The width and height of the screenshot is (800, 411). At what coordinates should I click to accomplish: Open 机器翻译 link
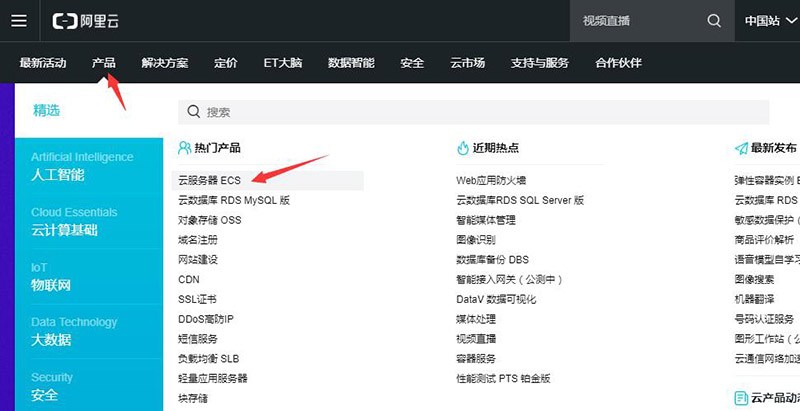coord(754,299)
